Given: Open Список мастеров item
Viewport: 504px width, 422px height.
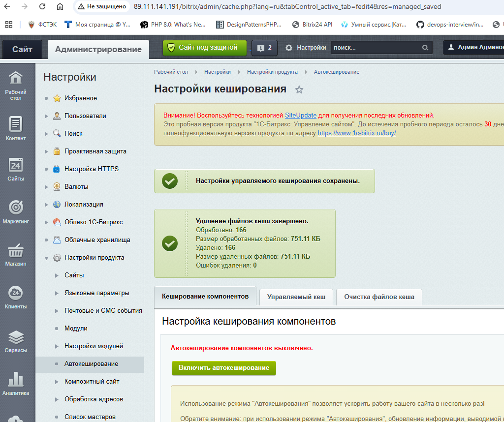Looking at the screenshot, I should [90, 417].
